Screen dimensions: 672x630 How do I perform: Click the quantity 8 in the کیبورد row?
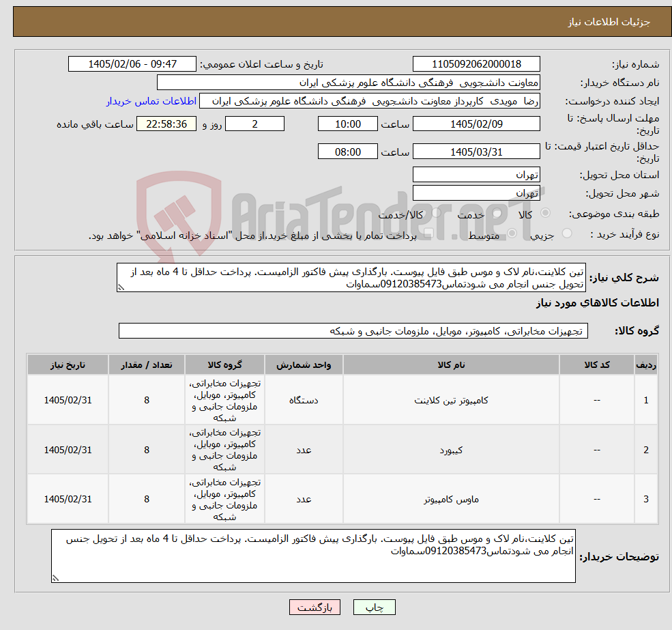[x=147, y=450]
